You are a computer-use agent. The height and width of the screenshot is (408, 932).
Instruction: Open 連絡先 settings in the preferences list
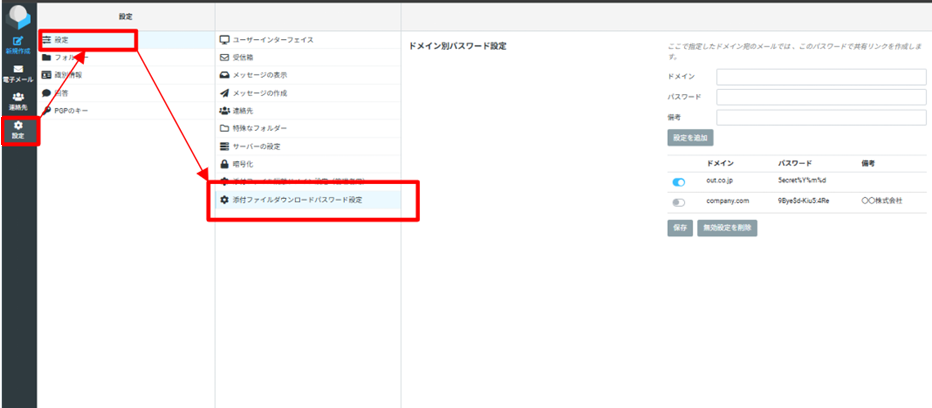point(308,111)
